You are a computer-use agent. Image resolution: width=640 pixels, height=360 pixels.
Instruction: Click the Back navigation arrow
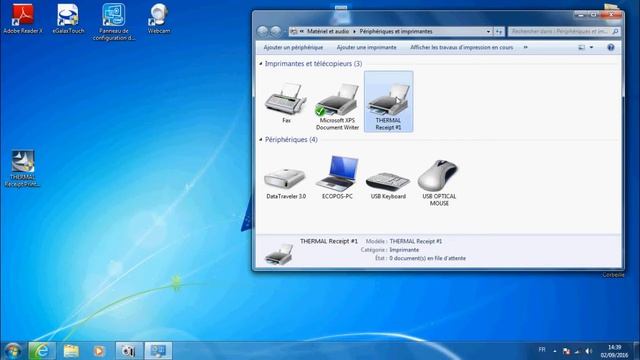point(262,31)
